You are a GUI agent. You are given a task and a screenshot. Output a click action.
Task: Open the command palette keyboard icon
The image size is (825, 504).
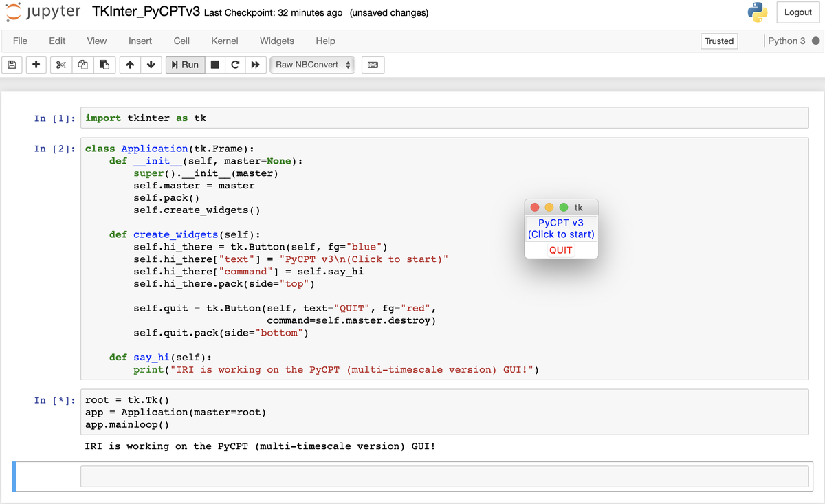tap(373, 65)
